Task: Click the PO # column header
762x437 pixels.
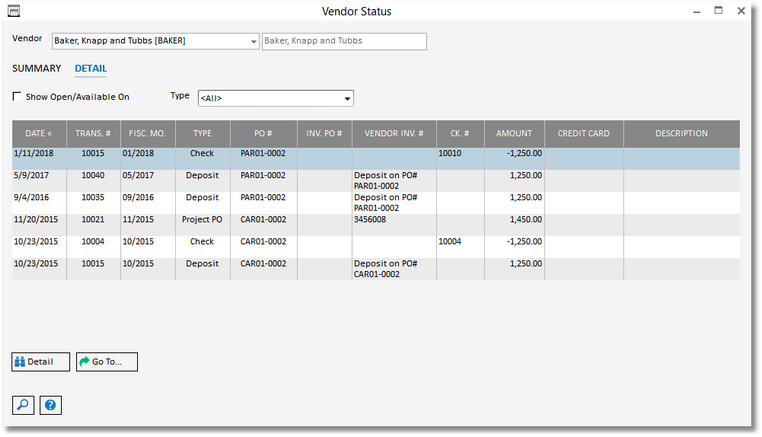Action: (x=263, y=134)
